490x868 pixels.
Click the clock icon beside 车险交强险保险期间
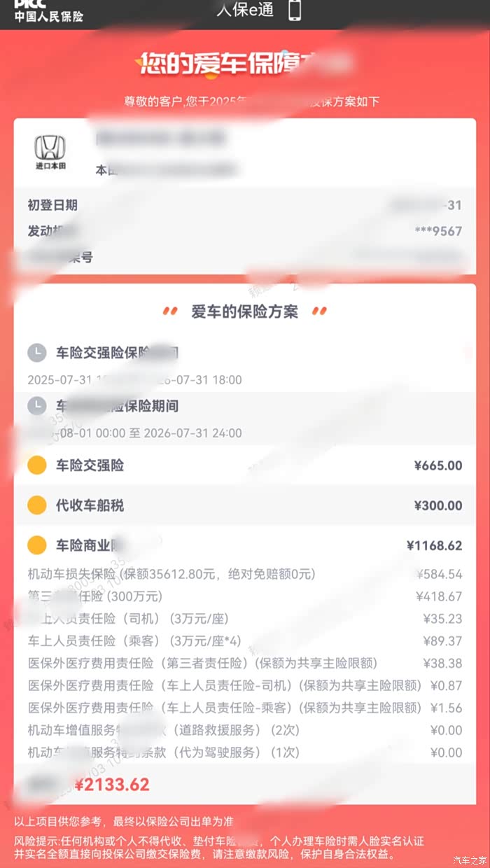[37, 353]
